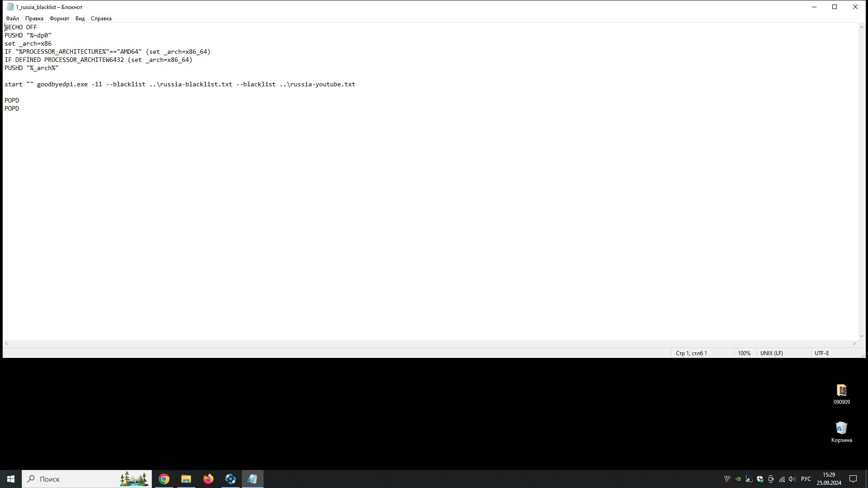Minimize the Notepad window
868x488 pixels.
tap(814, 7)
